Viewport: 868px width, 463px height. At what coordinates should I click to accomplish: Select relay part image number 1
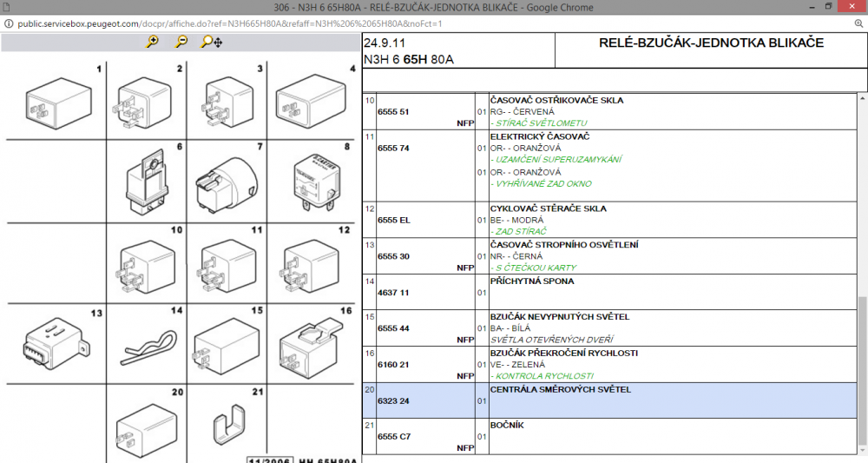58,103
